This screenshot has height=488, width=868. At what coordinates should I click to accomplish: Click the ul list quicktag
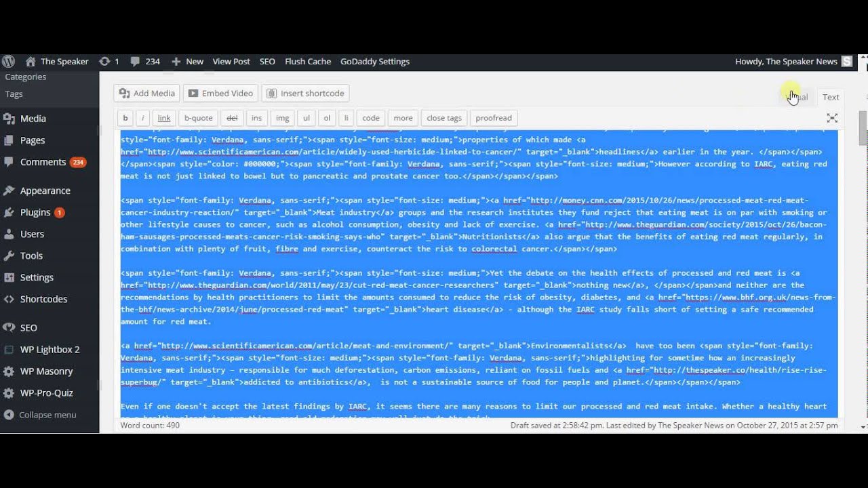307,118
